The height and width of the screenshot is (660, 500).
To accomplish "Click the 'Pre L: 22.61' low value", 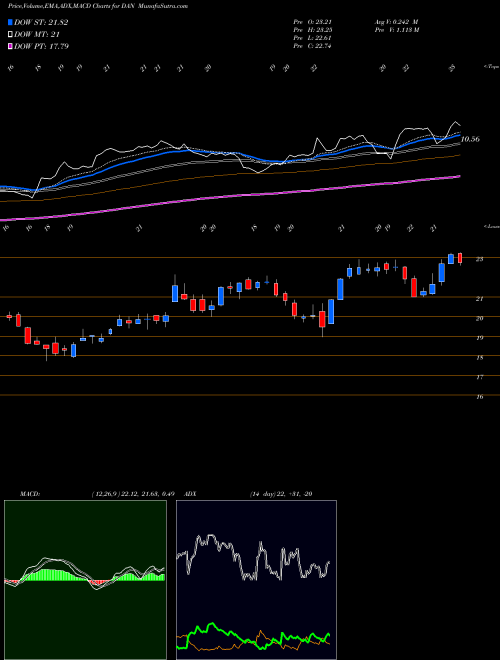I will point(312,38).
